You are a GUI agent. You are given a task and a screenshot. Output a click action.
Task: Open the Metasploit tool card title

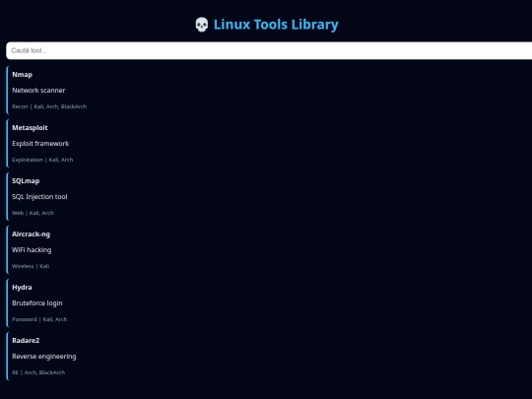click(x=30, y=128)
